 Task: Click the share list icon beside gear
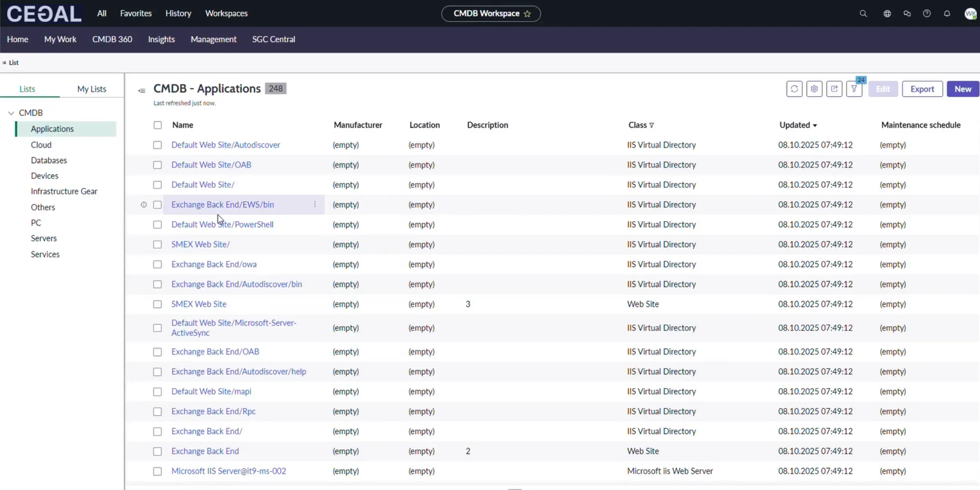click(834, 89)
